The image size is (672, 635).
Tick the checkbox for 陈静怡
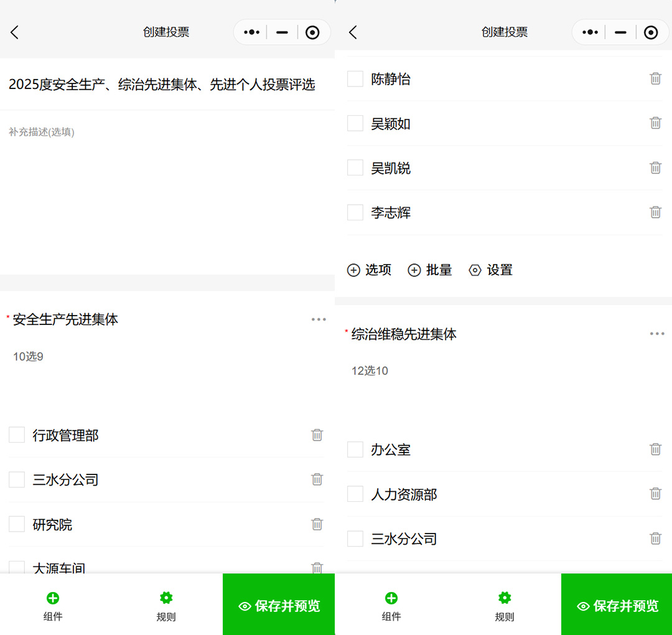[355, 79]
